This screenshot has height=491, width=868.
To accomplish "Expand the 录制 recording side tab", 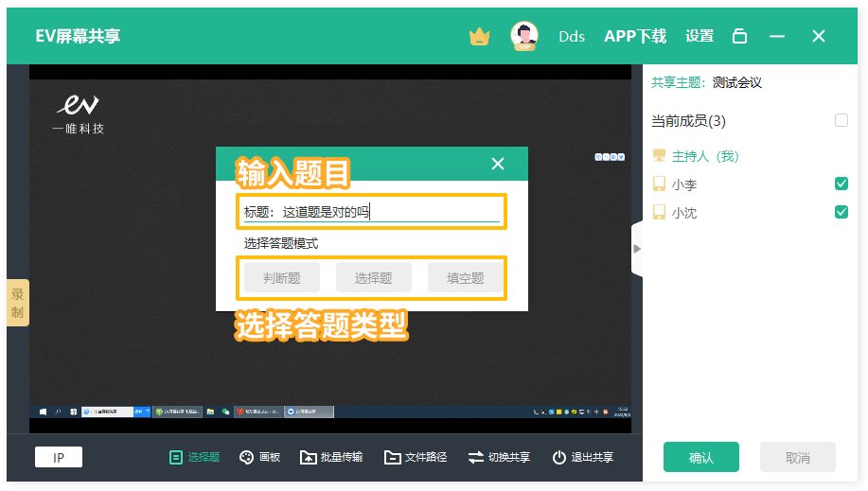I will 18,303.
